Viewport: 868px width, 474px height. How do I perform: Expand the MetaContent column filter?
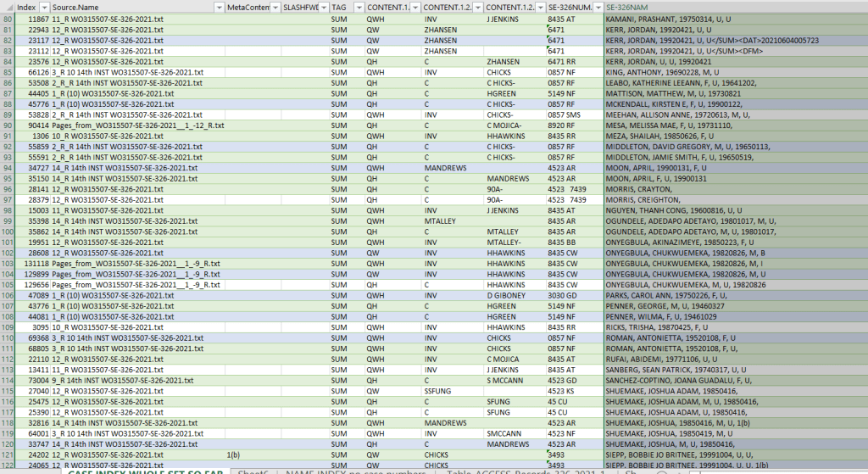pyautogui.click(x=274, y=7)
